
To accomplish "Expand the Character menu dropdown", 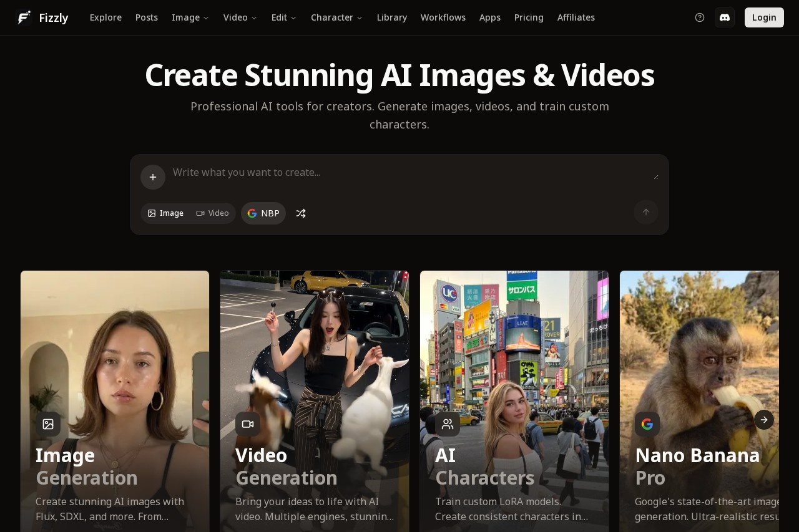I will tap(336, 17).
